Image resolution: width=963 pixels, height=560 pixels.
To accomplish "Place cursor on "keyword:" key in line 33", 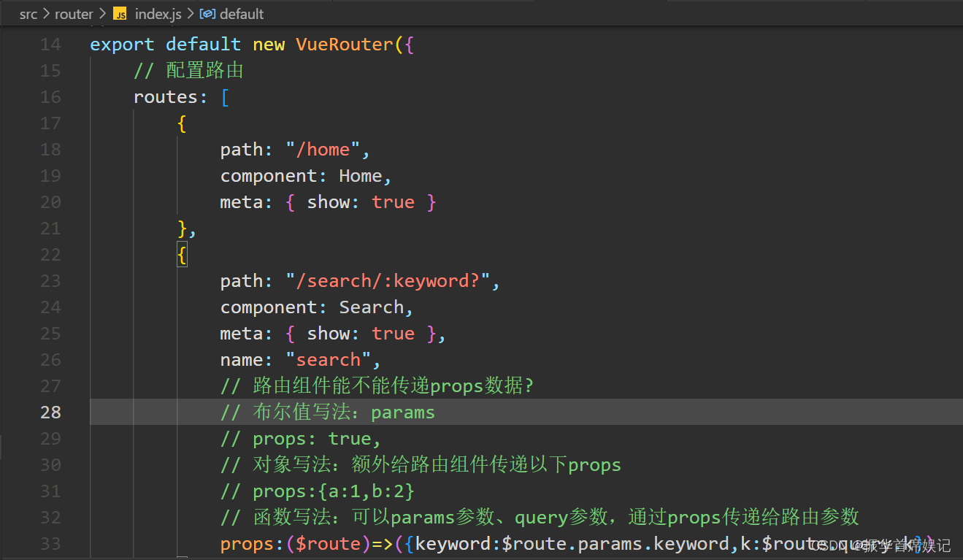I will [x=459, y=544].
